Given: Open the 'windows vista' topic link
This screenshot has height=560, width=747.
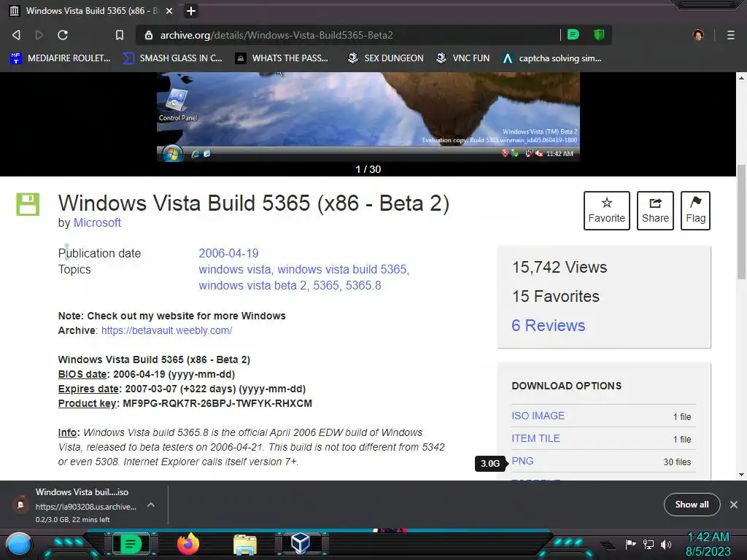Looking at the screenshot, I should (234, 270).
